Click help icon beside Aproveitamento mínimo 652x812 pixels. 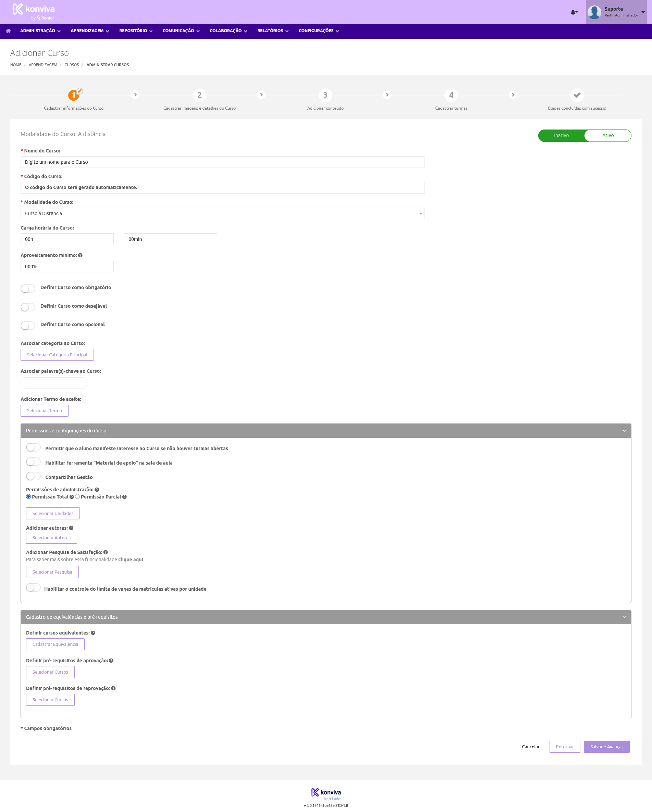click(x=80, y=255)
